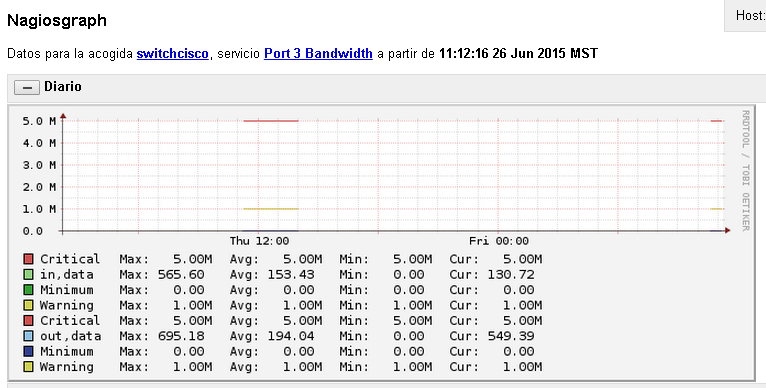Screen dimensions: 766x388
Task: Click the RRDTOOL / TOBI OETIKER watermark
Action: click(x=745, y=171)
